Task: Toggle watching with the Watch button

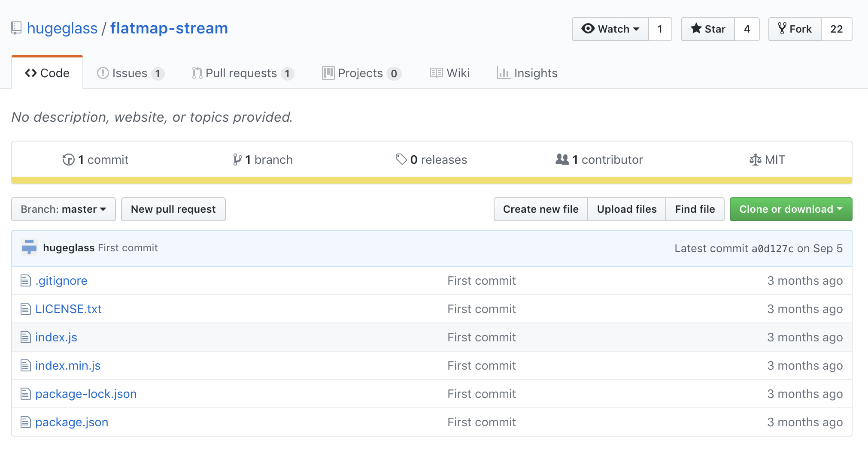Action: tap(607, 29)
